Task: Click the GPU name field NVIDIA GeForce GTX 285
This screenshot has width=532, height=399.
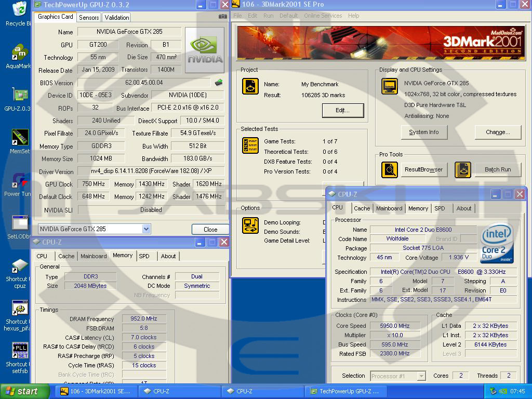Action: point(129,32)
